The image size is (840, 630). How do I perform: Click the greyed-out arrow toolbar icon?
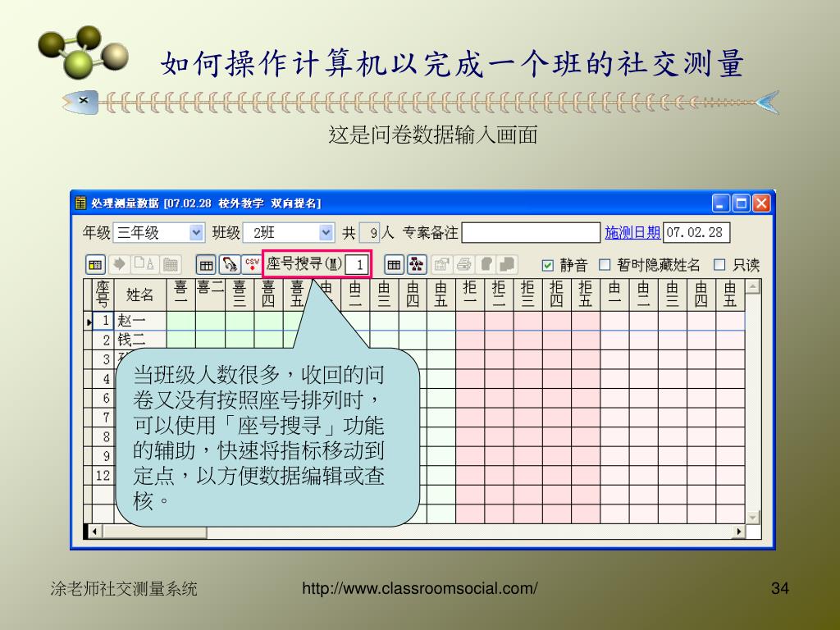coord(119,264)
